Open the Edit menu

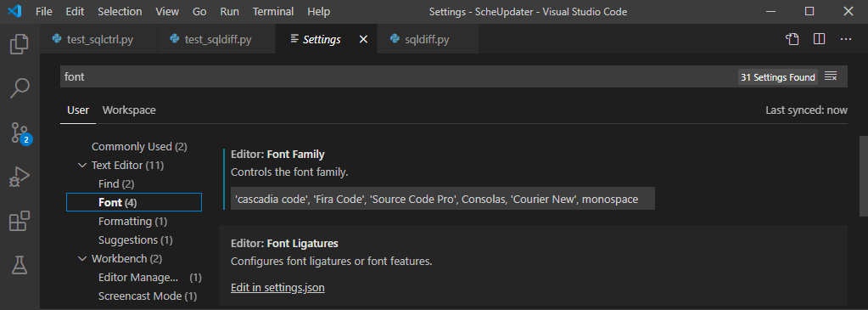[x=75, y=11]
